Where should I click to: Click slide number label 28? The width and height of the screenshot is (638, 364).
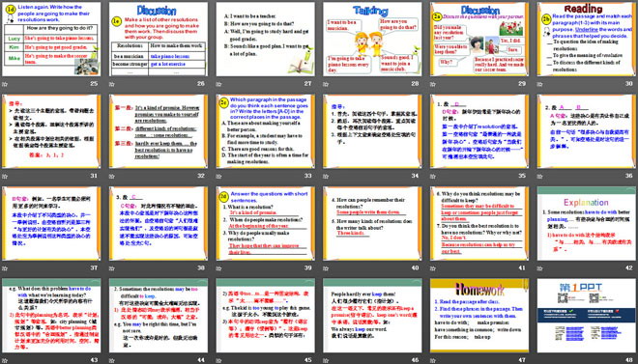click(415, 84)
